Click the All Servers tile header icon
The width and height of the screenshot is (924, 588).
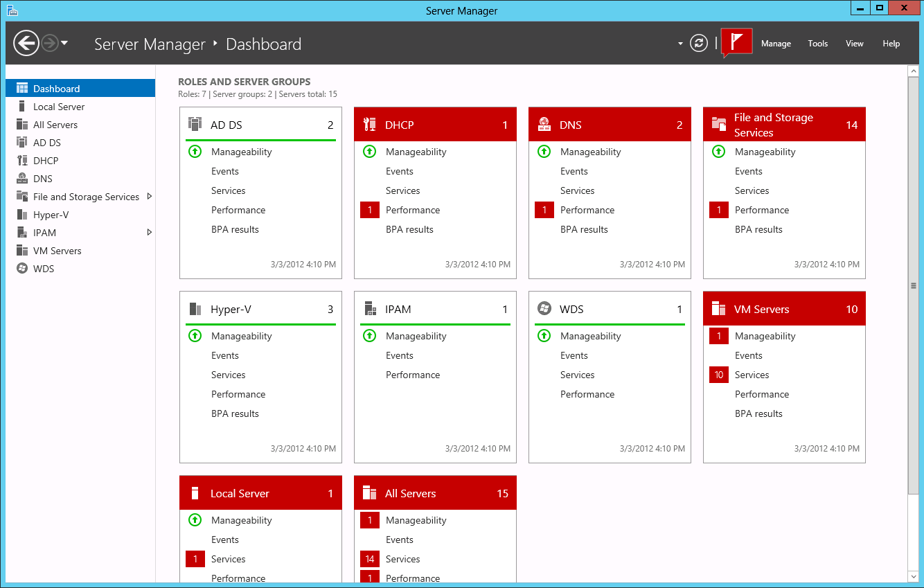point(369,493)
